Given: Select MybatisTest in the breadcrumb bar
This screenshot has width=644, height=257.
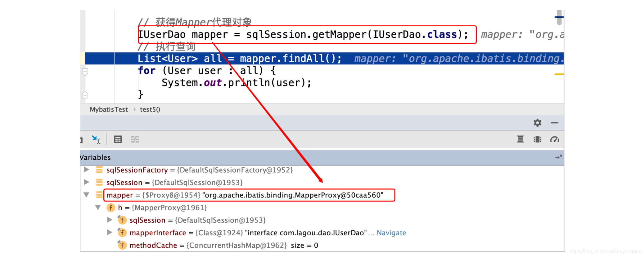Looking at the screenshot, I should coord(109,109).
